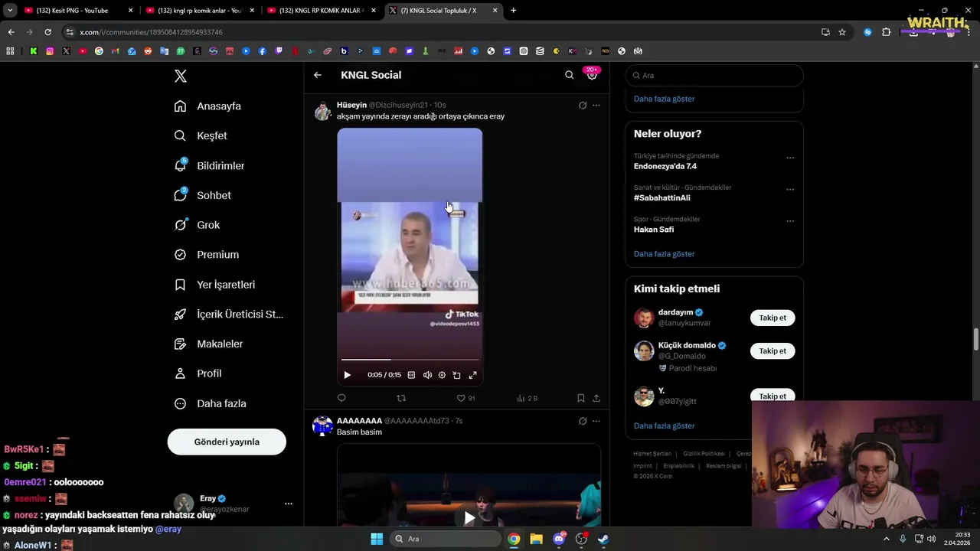
Task: Open Endonezya'da 7.4 trend
Action: pos(665,166)
